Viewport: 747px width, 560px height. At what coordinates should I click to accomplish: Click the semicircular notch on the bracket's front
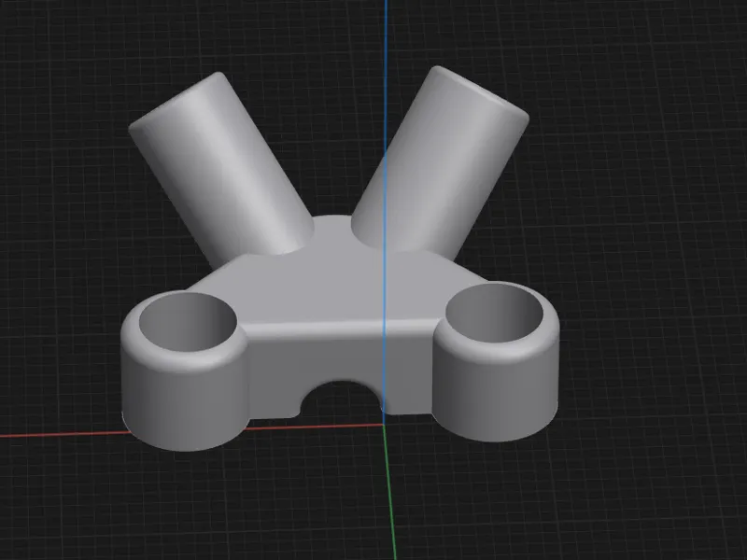[x=341, y=398]
